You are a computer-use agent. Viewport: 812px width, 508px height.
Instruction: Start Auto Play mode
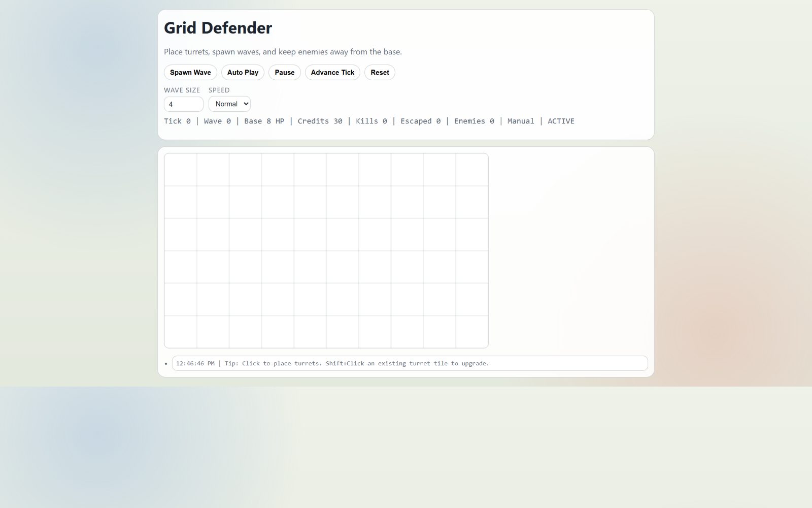pyautogui.click(x=243, y=73)
